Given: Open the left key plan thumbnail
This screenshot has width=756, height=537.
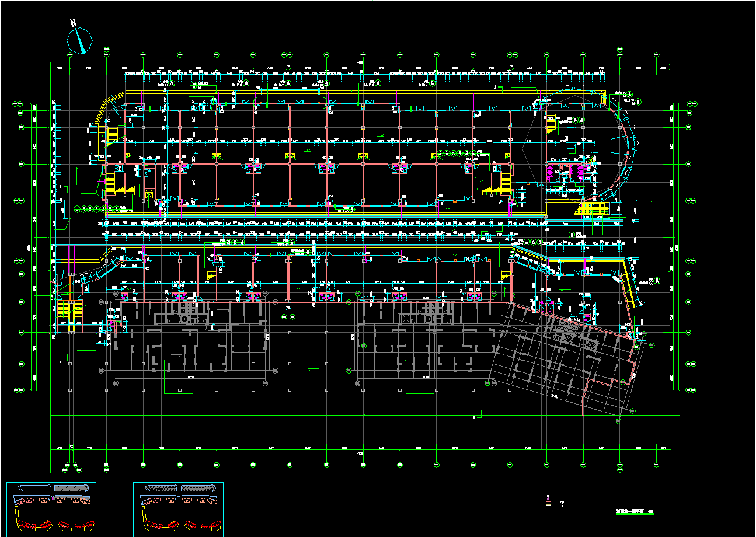Looking at the screenshot, I should click(51, 509).
